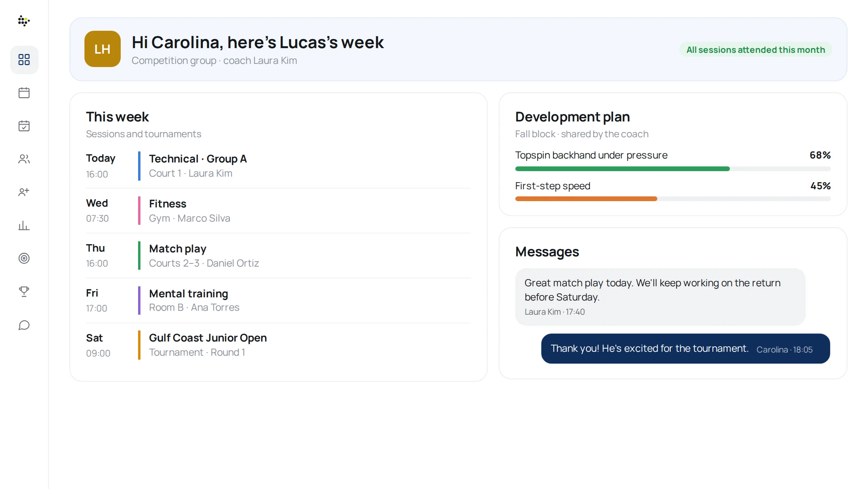Image resolution: width=868 pixels, height=489 pixels.
Task: Click 'All sessions attended this month' badge
Action: 756,50
